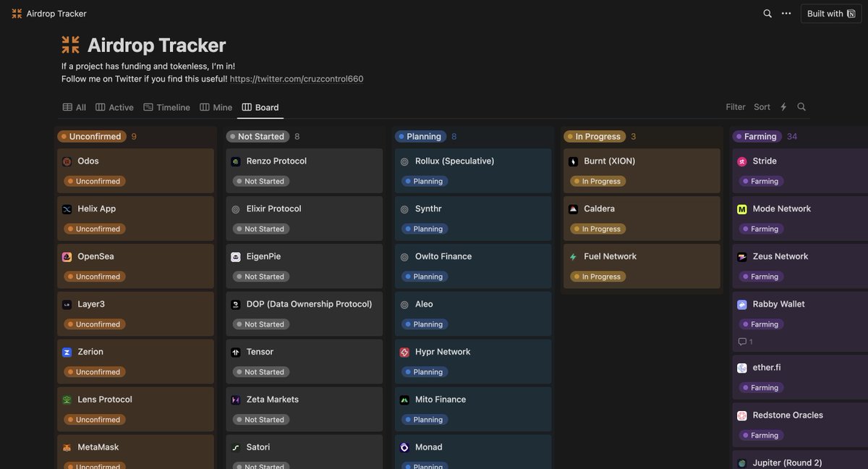Click the database search magnifier icon
The image size is (868, 469).
[x=801, y=107]
